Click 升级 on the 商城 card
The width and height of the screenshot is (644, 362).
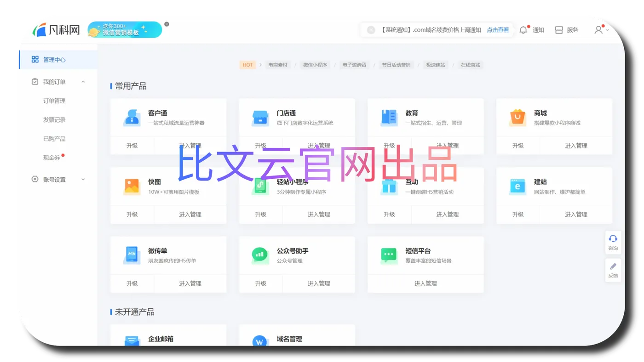tap(518, 145)
